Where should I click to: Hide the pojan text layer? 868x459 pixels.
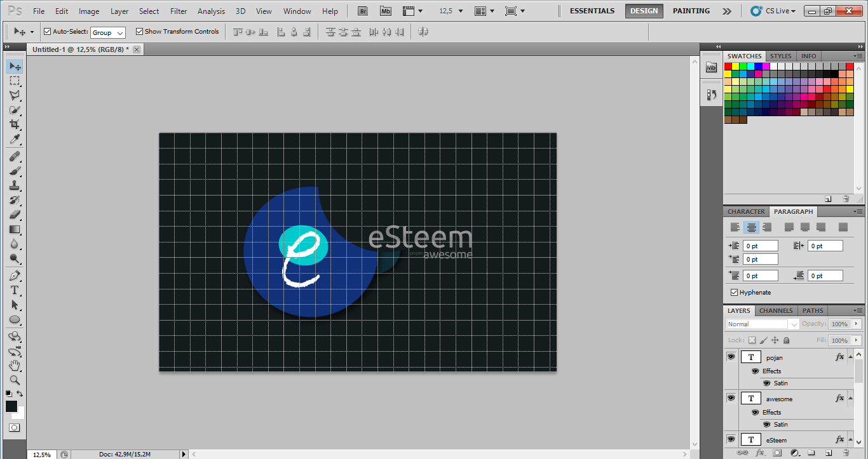pos(731,356)
